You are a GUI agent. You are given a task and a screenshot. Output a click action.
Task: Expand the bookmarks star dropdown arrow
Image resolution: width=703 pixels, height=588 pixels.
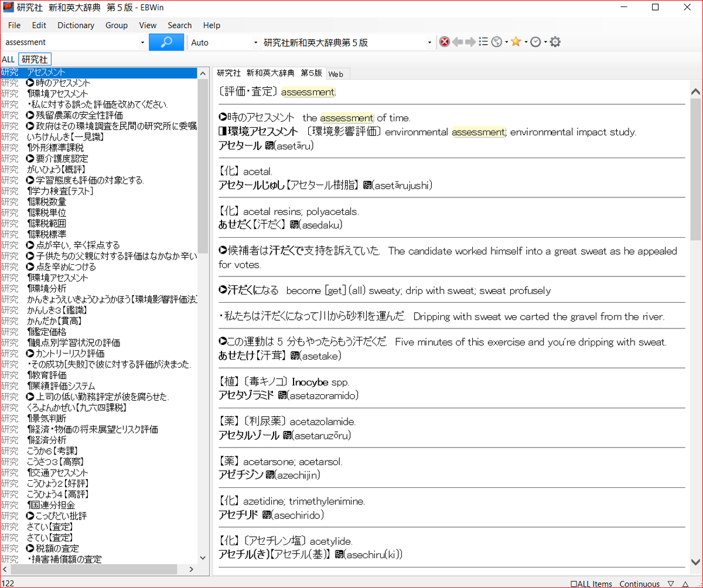[x=525, y=42]
